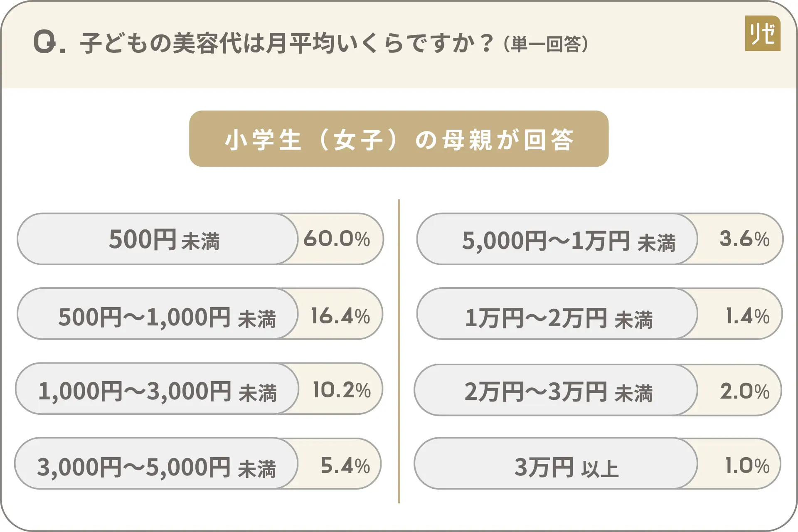The height and width of the screenshot is (532, 798).
Task: Click the Q. symbol before the question
Action: coord(49,42)
